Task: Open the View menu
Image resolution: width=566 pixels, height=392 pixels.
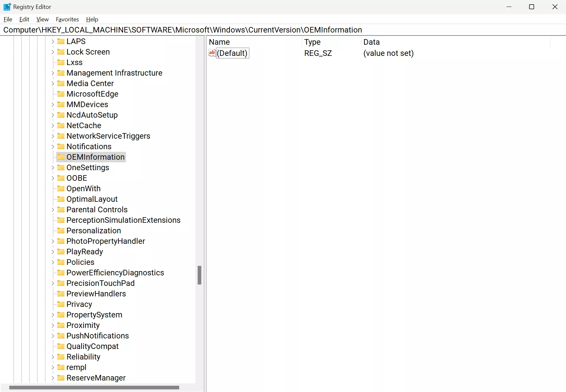Action: coord(42,19)
